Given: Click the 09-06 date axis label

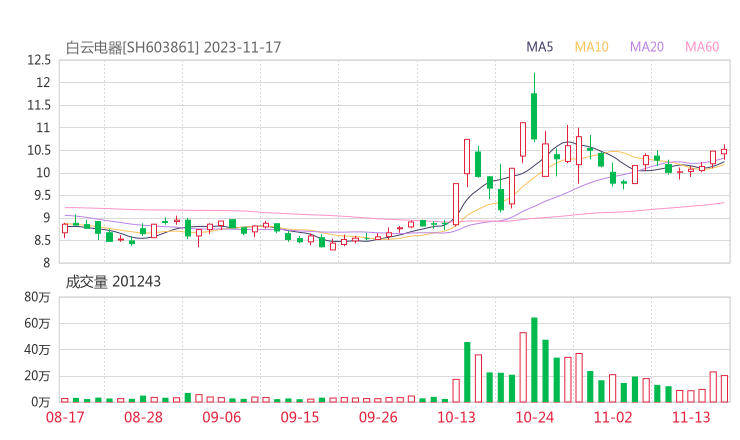Looking at the screenshot, I should pos(221,417).
